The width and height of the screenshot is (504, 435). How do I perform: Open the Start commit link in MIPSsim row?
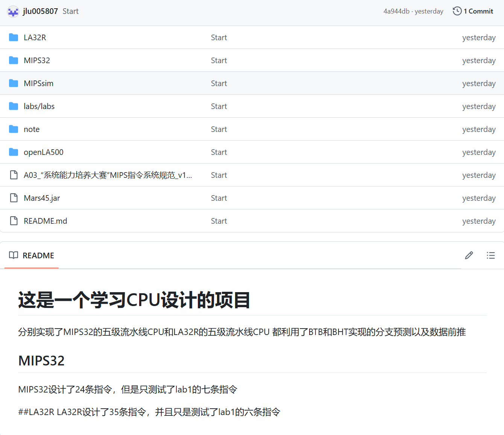point(219,83)
